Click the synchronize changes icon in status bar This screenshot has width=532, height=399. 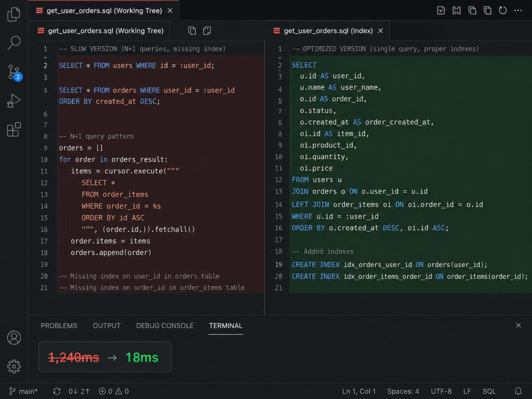57,391
